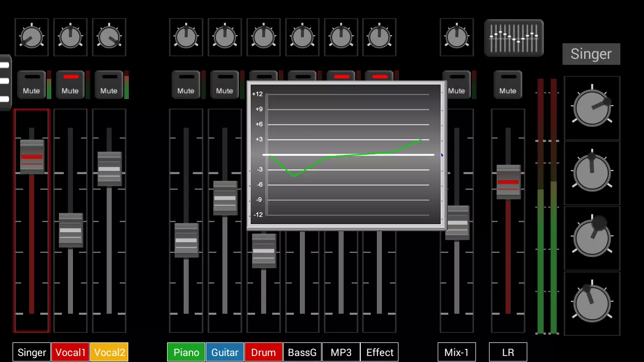Adjust the pan knob above Guitar channel
644x362 pixels.
[225, 37]
